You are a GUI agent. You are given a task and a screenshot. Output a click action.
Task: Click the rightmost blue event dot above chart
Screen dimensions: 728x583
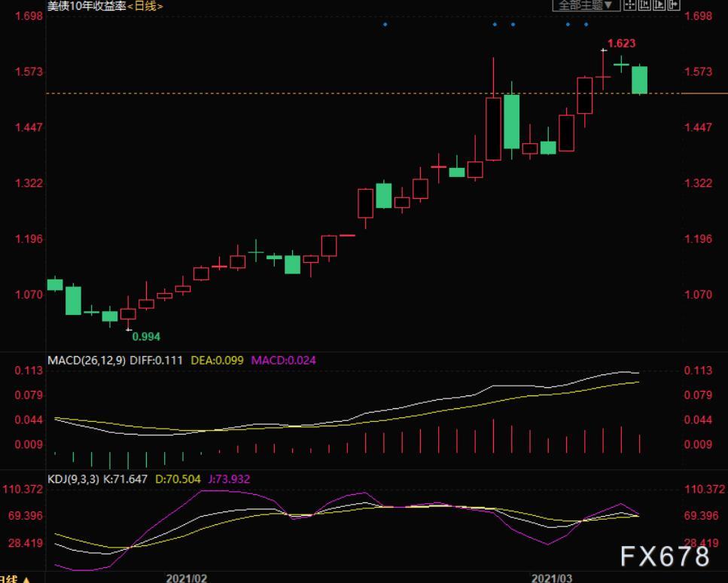pos(586,24)
